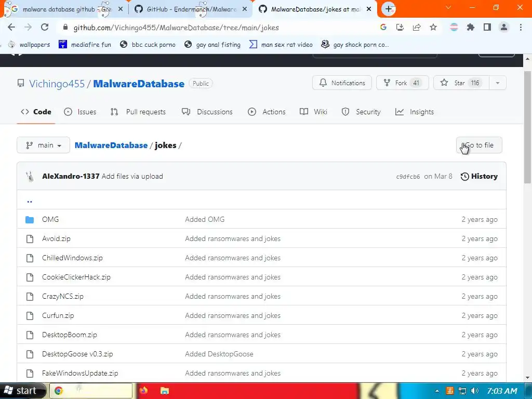Viewport: 532px width, 399px height.
Task: Open Curfun.zip file
Action: coord(58,315)
